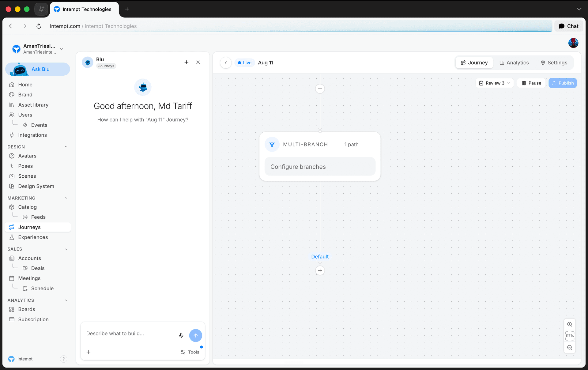Navigate forward in browser

(25, 26)
